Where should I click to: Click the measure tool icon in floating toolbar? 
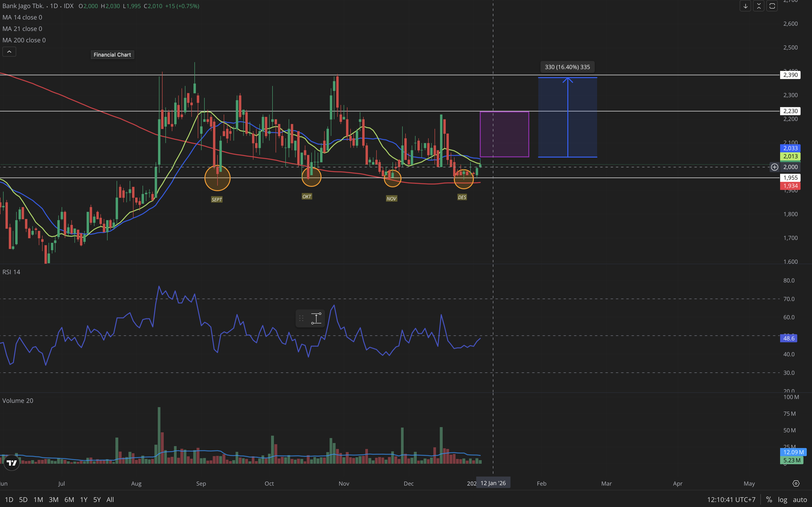[316, 318]
